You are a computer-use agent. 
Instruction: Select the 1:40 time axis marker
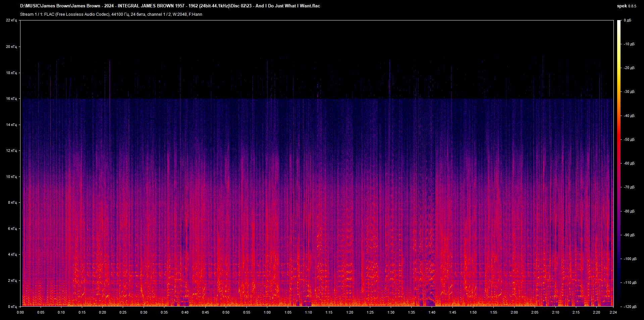[432, 312]
